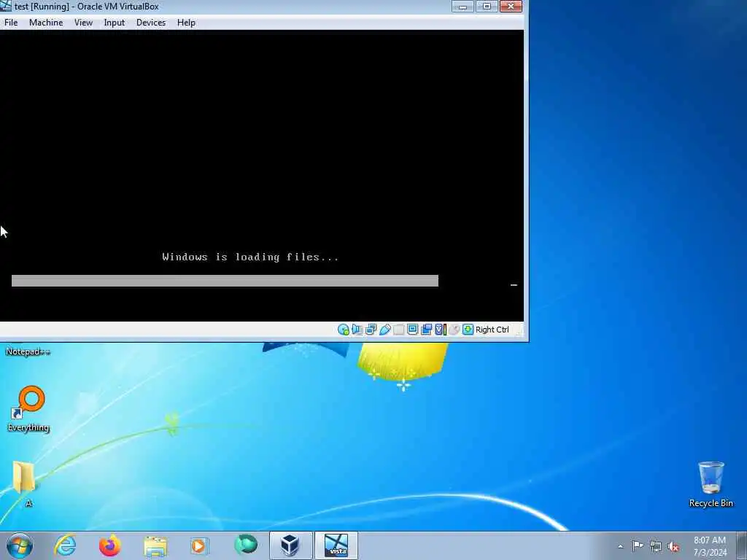Open the Devices menu
Screen dimensions: 747x560
(x=151, y=23)
